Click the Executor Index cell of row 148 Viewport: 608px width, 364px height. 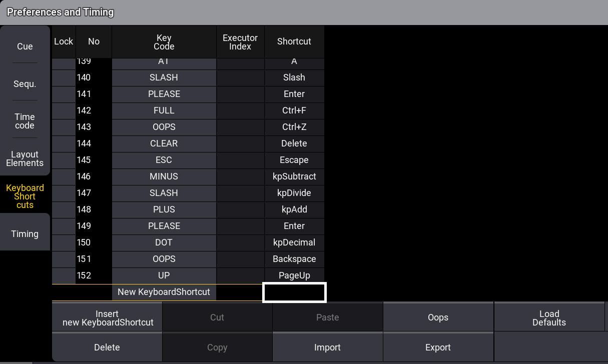[240, 209]
